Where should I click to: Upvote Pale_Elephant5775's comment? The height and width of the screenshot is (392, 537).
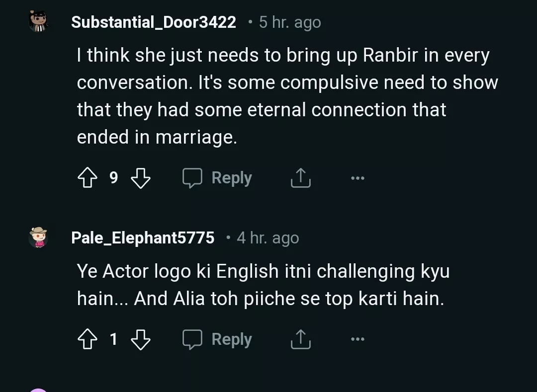click(88, 339)
